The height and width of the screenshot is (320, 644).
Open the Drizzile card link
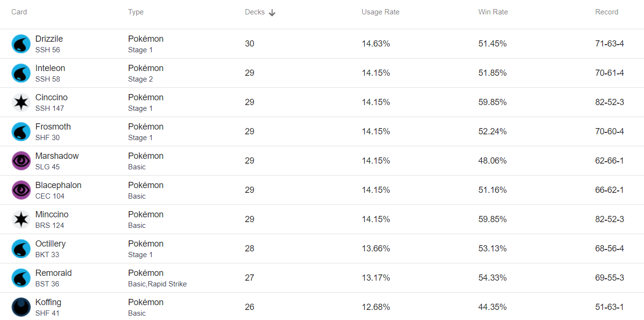pyautogui.click(x=49, y=39)
